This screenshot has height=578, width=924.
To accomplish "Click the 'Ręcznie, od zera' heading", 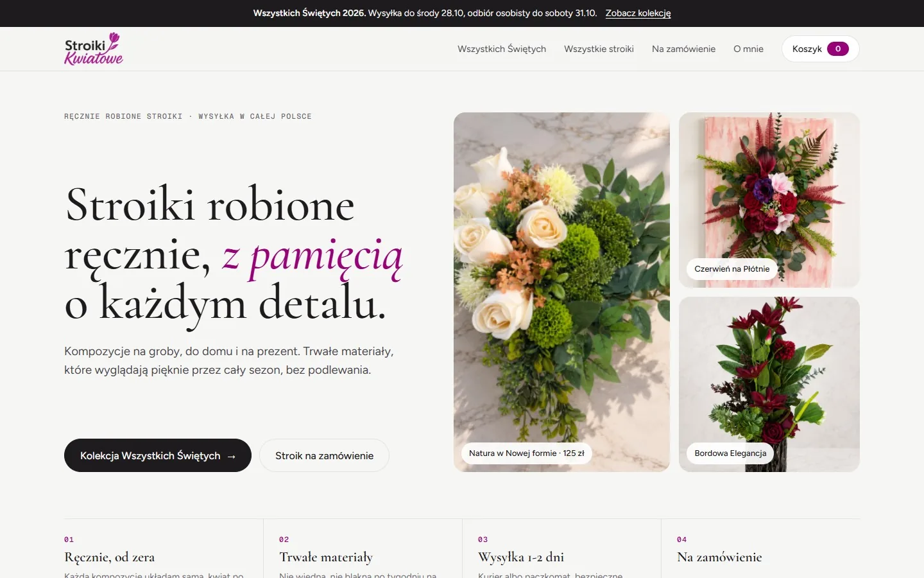I will (110, 557).
